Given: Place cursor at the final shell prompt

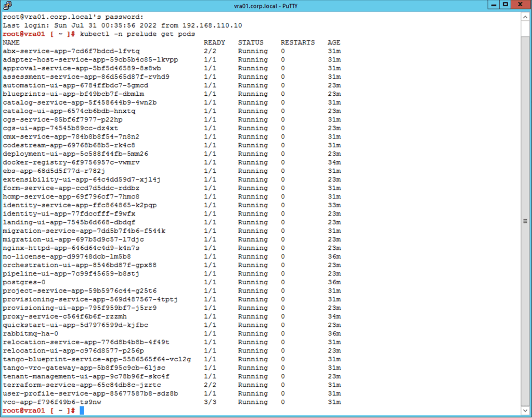Looking at the screenshot, I should (x=82, y=411).
